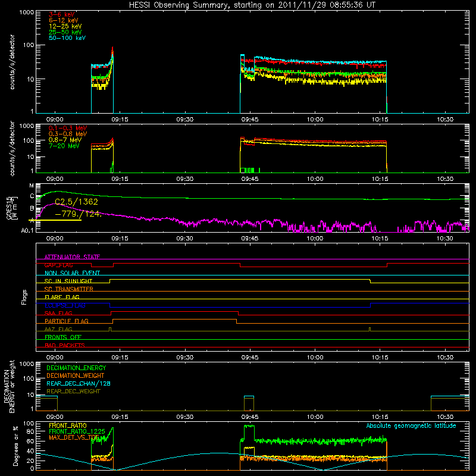
Task: Click the yellow 12-25 keV legend label
Action: 65,26
